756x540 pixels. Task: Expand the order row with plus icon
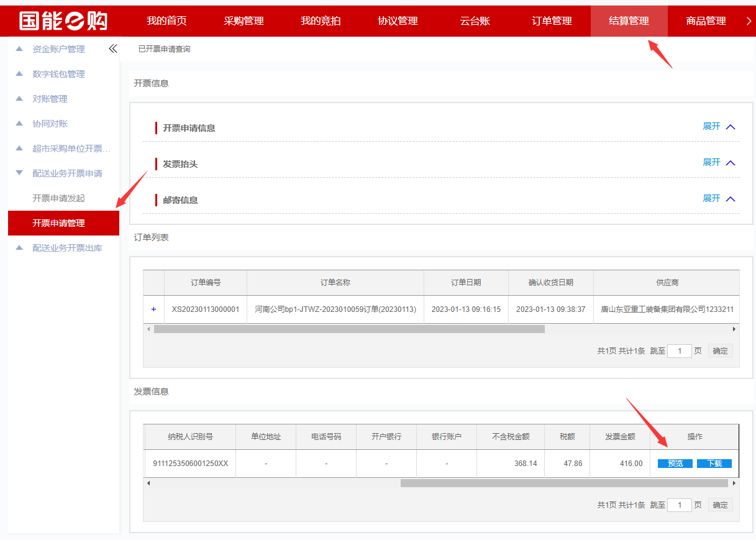153,309
